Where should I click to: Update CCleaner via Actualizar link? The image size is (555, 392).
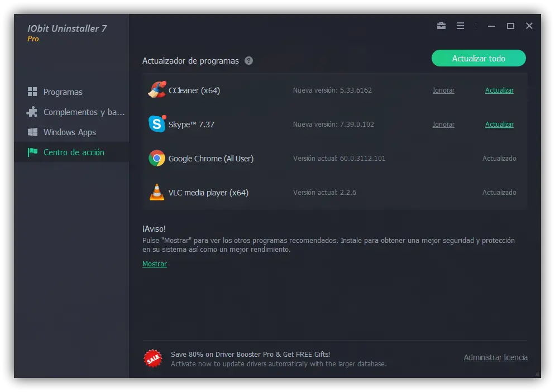499,90
